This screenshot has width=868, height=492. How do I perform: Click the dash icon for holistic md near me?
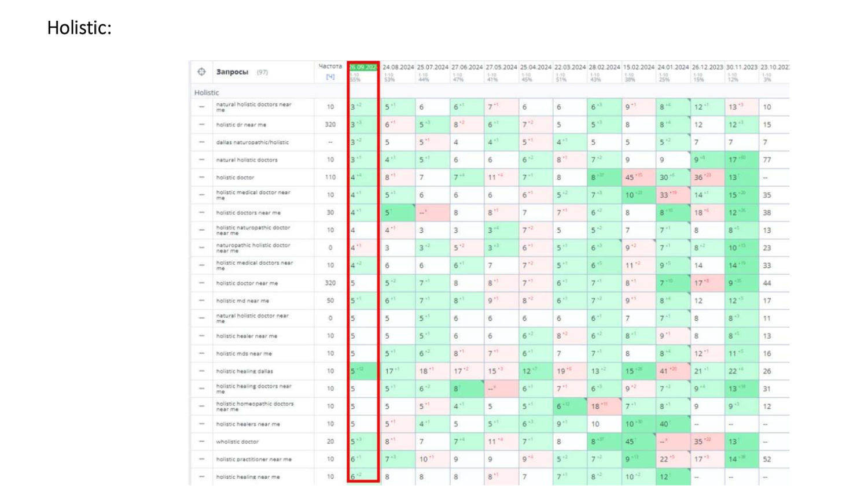click(201, 301)
